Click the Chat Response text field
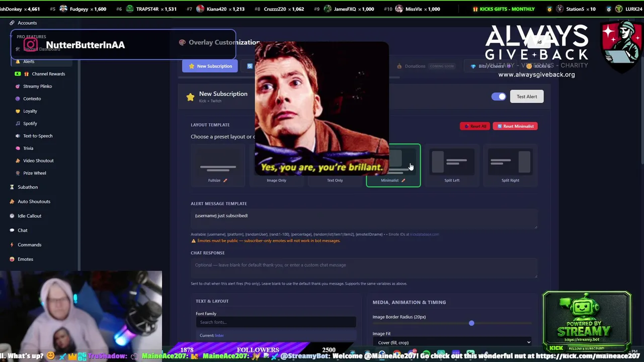Image resolution: width=644 pixels, height=362 pixels. (x=364, y=268)
